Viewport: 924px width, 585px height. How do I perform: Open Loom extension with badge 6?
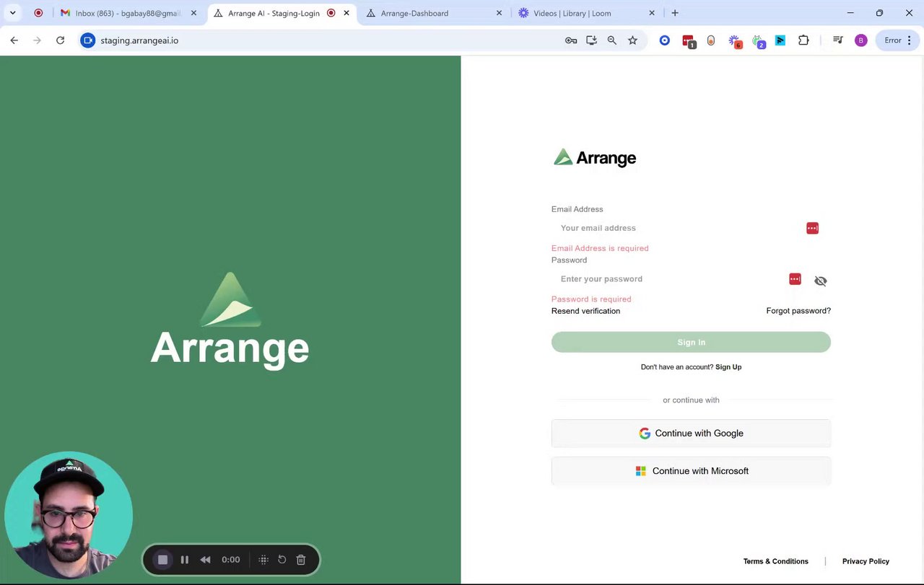coord(735,41)
